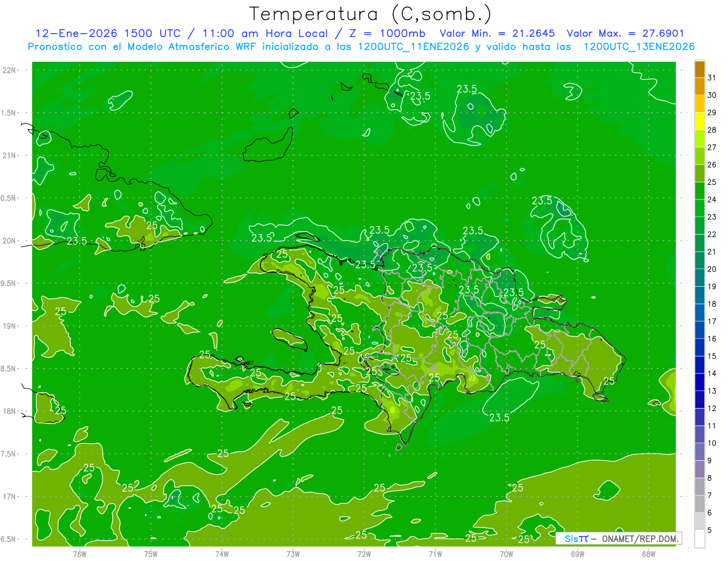The height and width of the screenshot is (562, 728).
Task: Click the "68W" longitude axis label
Action: point(649,554)
